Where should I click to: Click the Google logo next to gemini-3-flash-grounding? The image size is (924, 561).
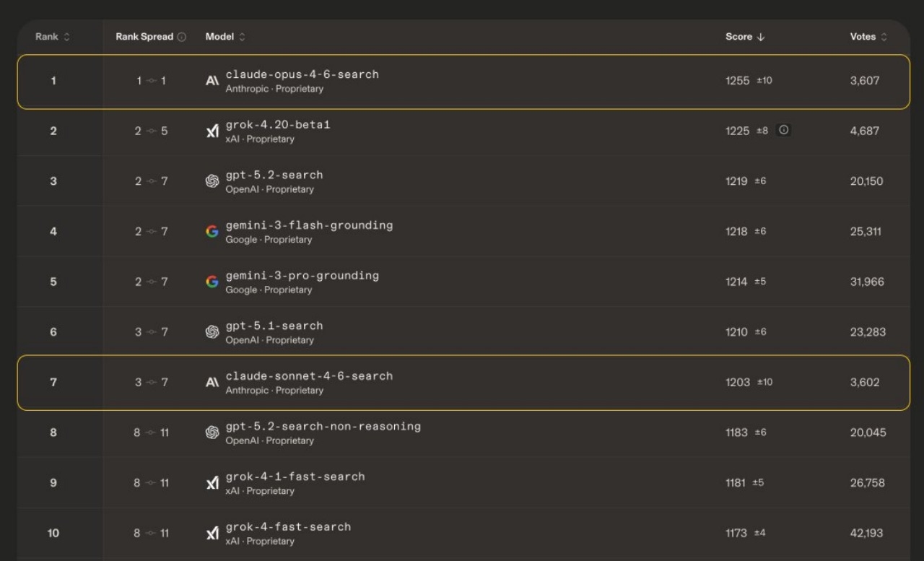212,232
